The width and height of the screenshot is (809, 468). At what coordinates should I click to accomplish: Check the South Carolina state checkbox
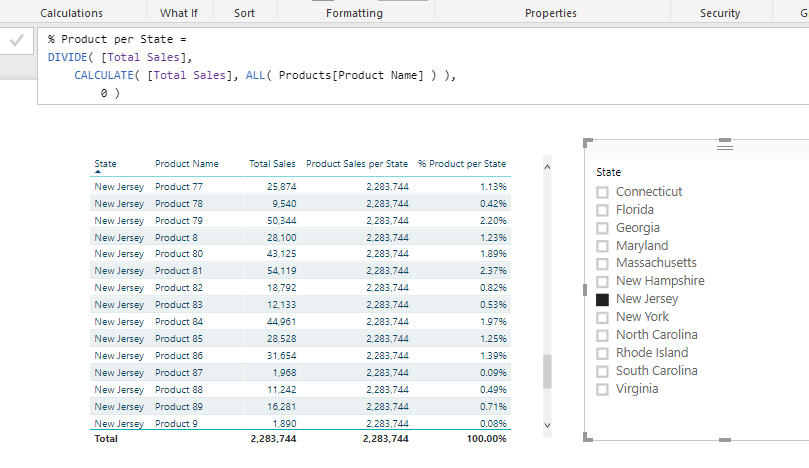(x=602, y=372)
